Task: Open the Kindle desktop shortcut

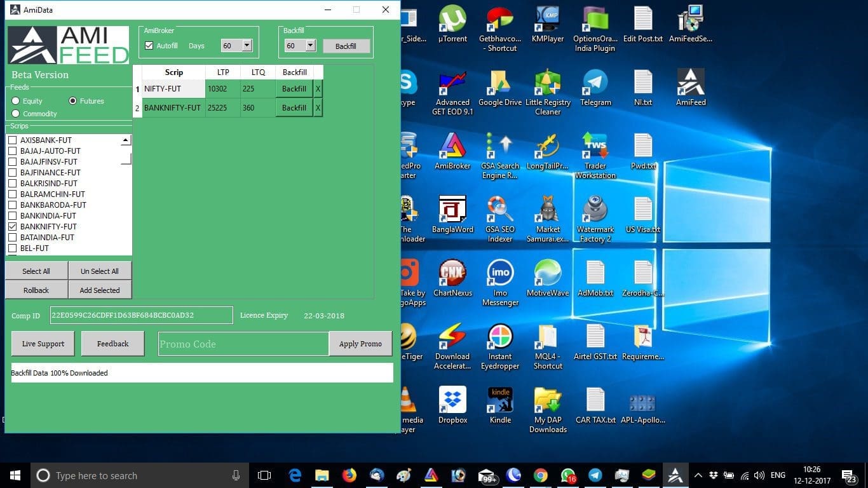Action: click(500, 405)
